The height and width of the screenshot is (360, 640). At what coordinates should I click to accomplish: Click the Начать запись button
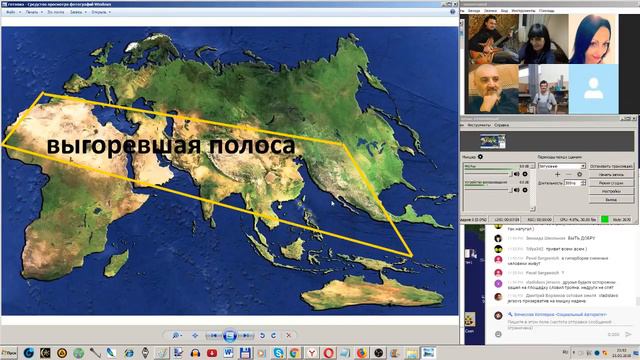point(611,174)
